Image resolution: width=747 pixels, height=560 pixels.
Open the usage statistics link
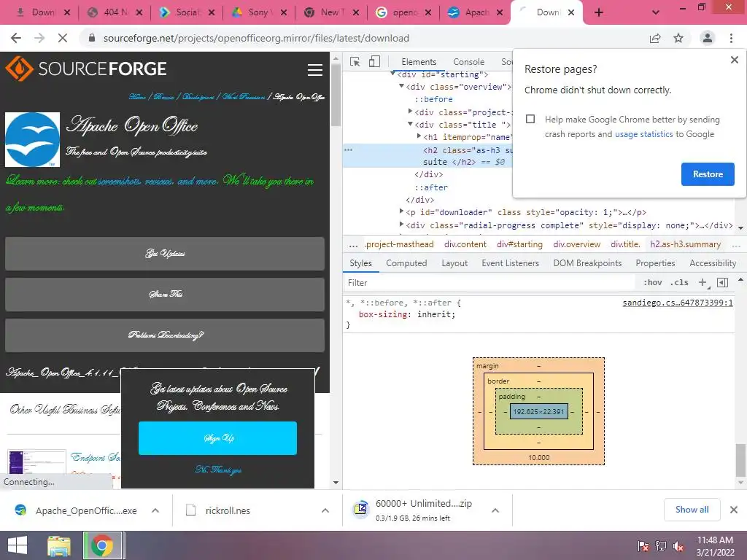(x=643, y=134)
